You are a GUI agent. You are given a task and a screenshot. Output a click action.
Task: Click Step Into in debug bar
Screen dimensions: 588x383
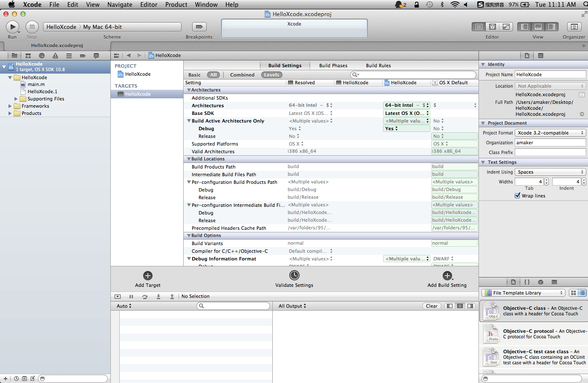(159, 297)
